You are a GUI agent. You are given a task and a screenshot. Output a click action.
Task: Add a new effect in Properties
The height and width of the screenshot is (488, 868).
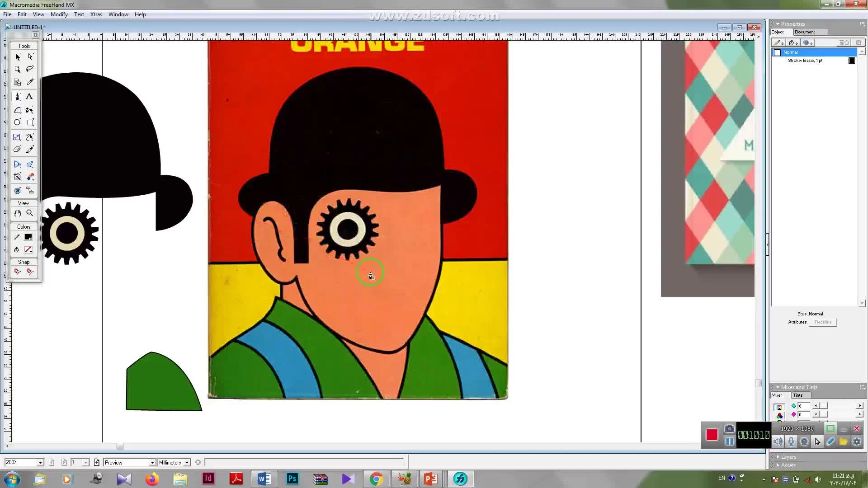808,42
